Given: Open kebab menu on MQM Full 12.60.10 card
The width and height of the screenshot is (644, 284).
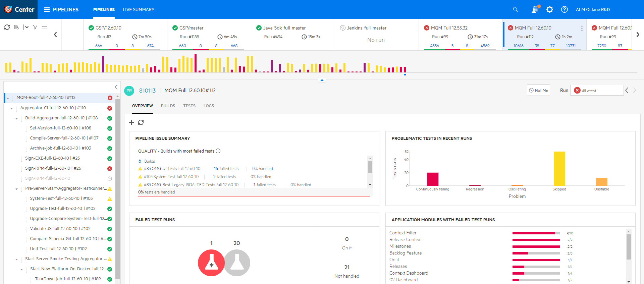Looking at the screenshot, I should [x=582, y=28].
